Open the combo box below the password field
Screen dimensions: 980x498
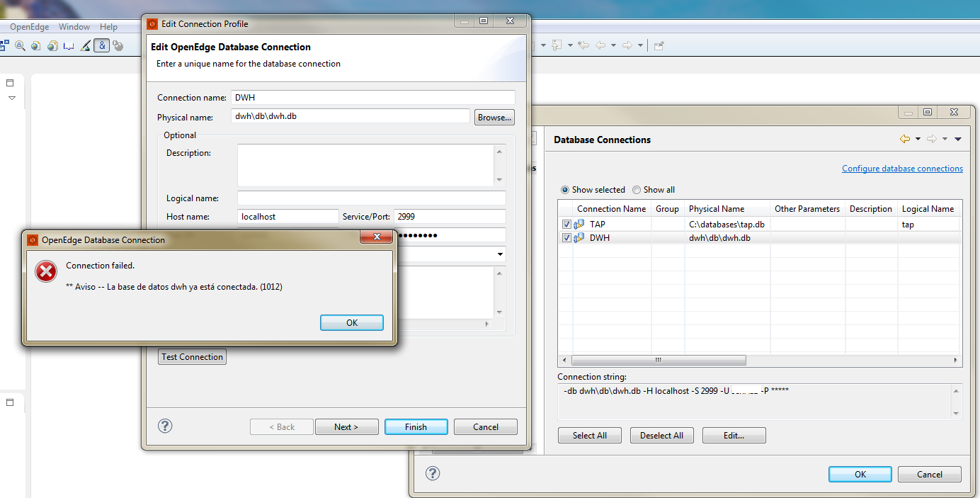[x=500, y=254]
